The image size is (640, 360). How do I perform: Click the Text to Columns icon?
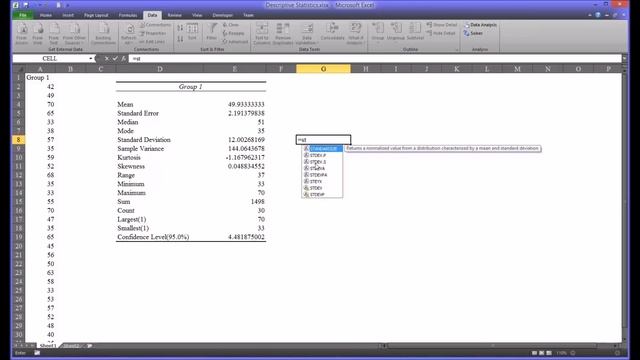(x=262, y=34)
